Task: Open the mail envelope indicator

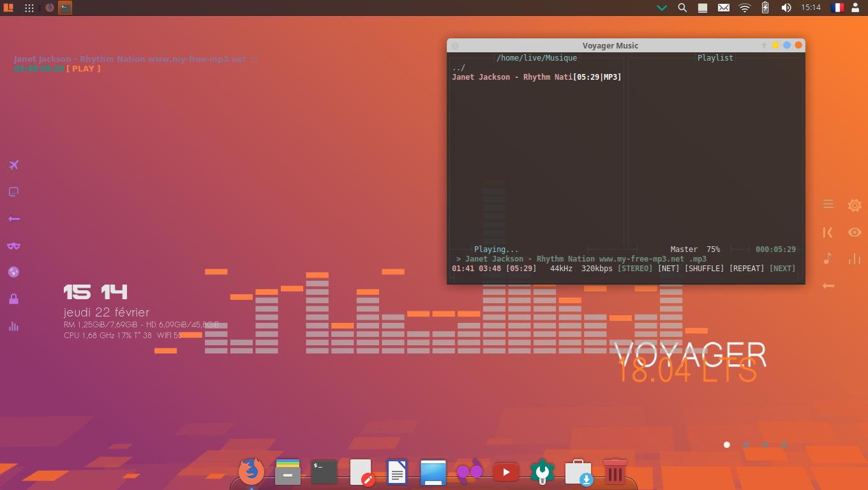Action: (x=724, y=8)
